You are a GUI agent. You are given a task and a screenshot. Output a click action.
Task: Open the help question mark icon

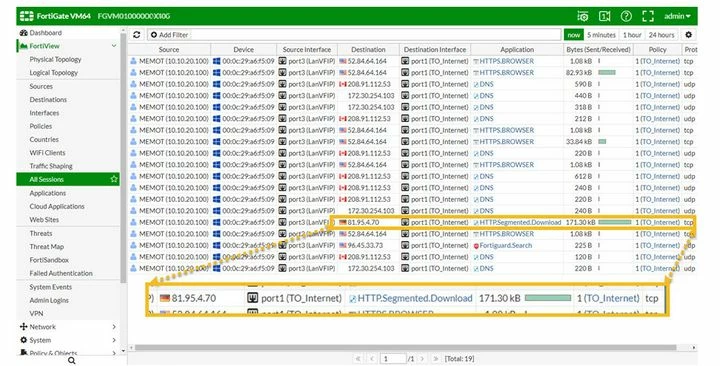tap(626, 16)
